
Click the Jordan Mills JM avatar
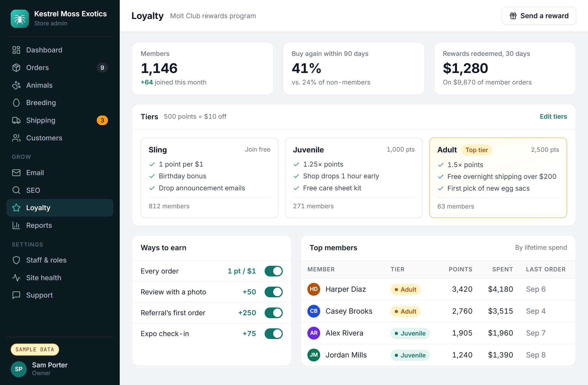pos(314,355)
